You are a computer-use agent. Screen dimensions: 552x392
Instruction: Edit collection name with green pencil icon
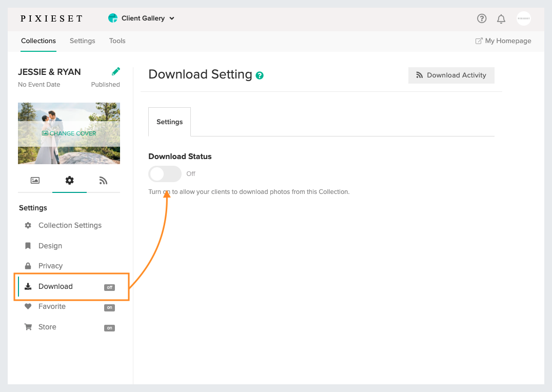click(116, 71)
